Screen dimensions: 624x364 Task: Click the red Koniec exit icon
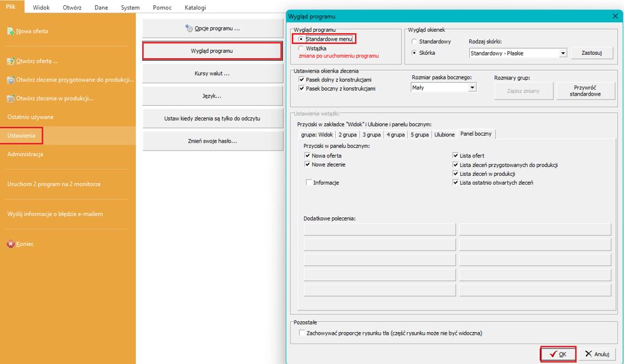[11, 244]
